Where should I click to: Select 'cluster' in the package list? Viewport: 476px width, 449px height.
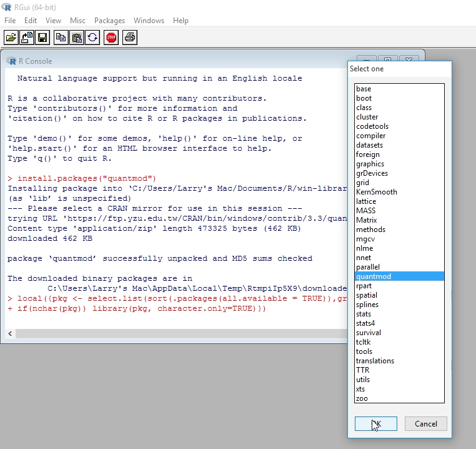399,117
